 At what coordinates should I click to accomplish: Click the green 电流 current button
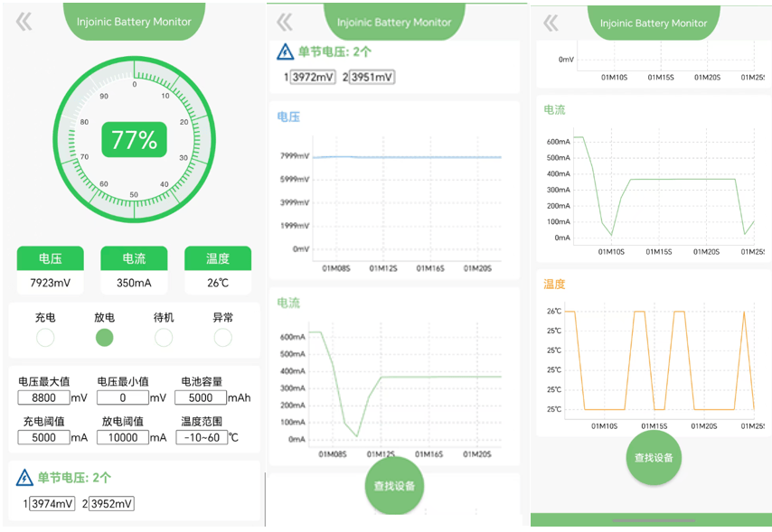[134, 259]
